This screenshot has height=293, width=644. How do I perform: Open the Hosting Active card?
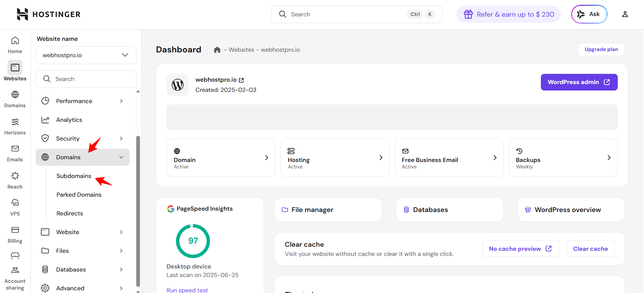335,158
